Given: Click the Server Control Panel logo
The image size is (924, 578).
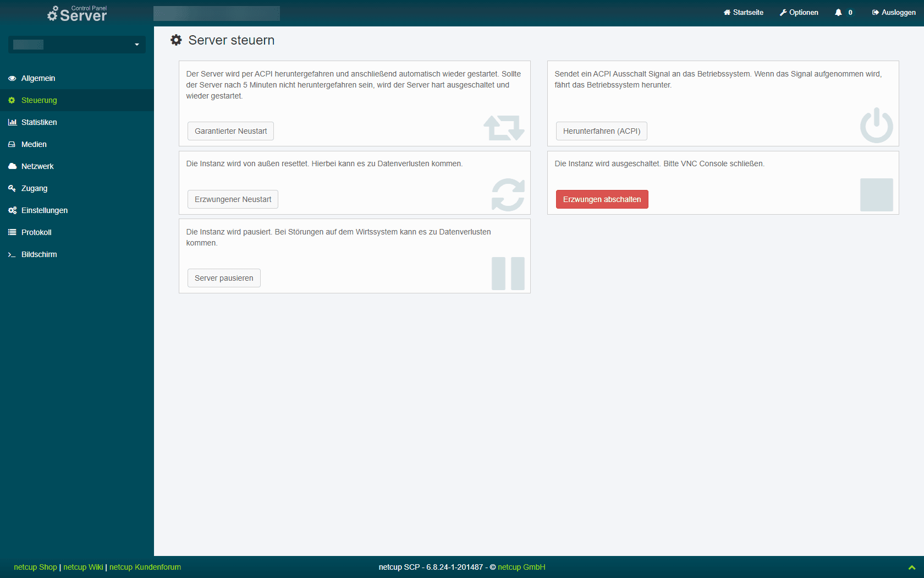Looking at the screenshot, I should click(x=77, y=13).
